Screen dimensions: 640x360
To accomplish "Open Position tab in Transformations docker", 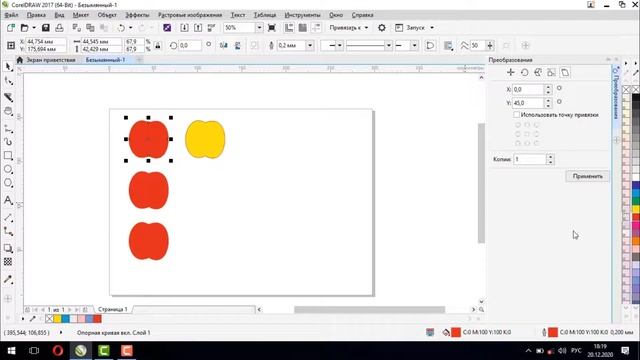I will pos(511,72).
